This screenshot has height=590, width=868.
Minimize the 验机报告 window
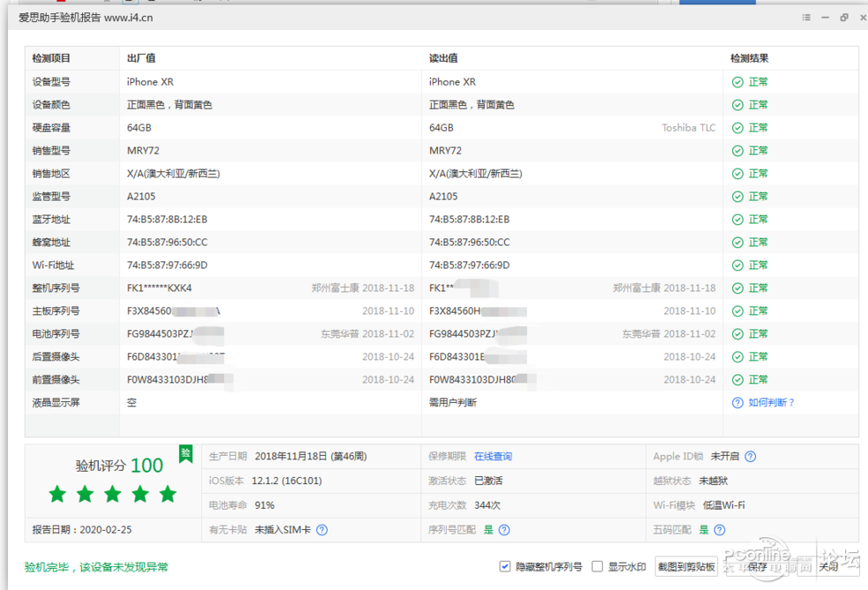pyautogui.click(x=825, y=18)
